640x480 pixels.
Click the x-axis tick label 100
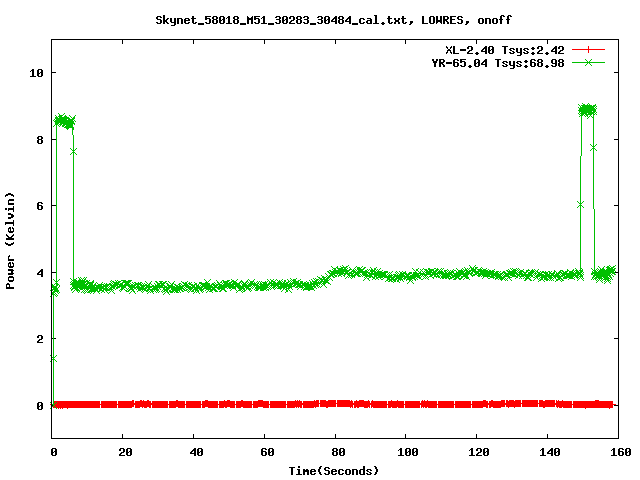tap(408, 452)
